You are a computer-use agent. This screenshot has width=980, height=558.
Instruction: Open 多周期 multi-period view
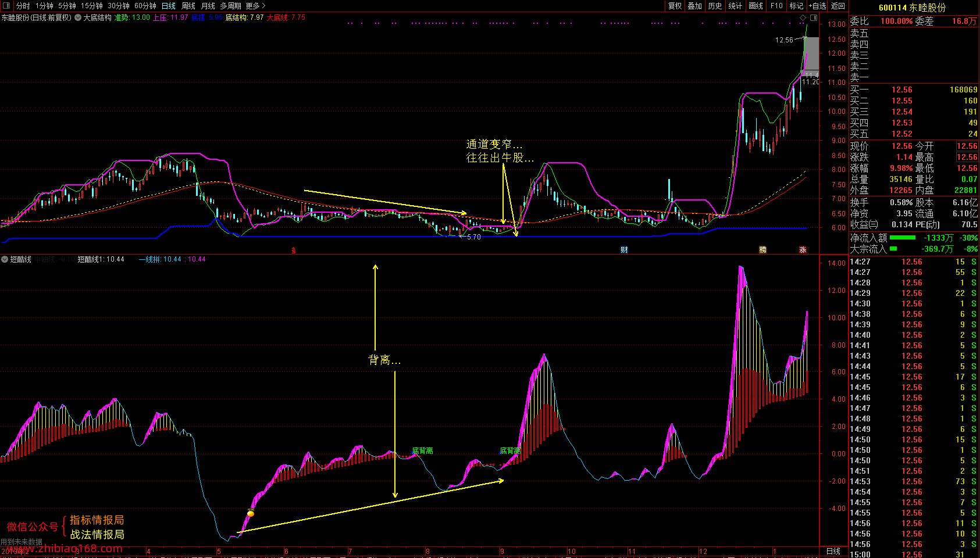(230, 6)
